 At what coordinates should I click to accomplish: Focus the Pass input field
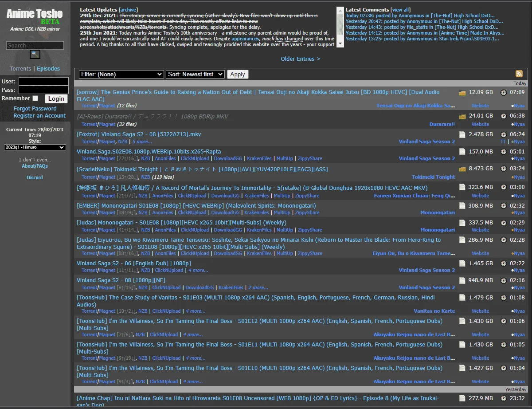43,90
